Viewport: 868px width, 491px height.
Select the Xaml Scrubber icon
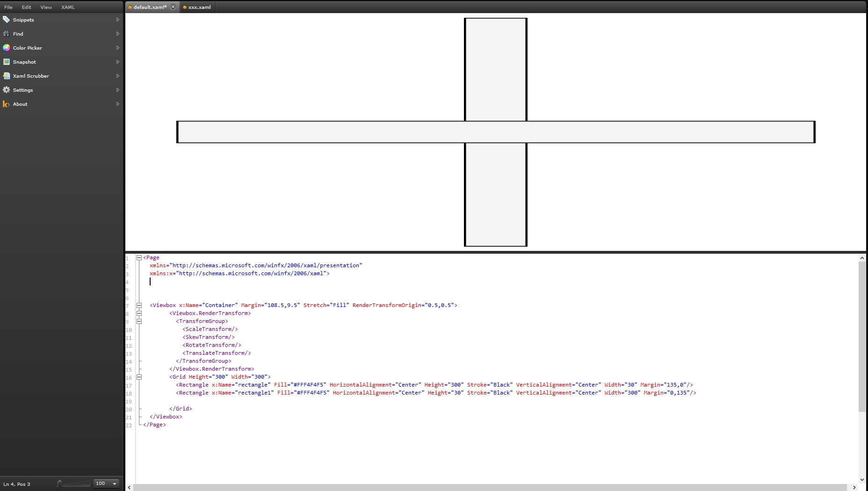(x=7, y=76)
